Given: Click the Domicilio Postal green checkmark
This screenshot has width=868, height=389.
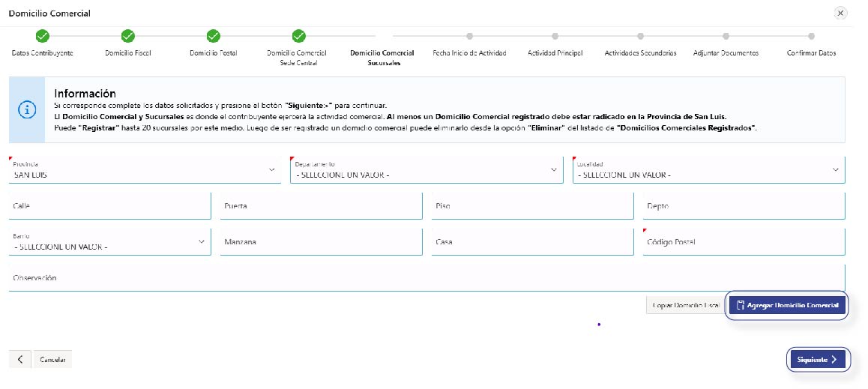Looking at the screenshot, I should tap(214, 36).
